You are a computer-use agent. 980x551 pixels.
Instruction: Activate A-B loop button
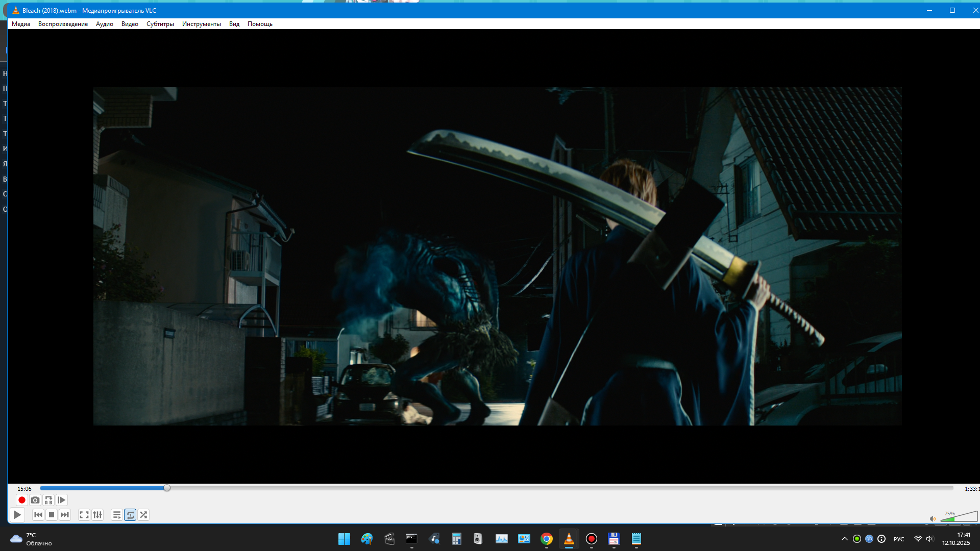[48, 500]
